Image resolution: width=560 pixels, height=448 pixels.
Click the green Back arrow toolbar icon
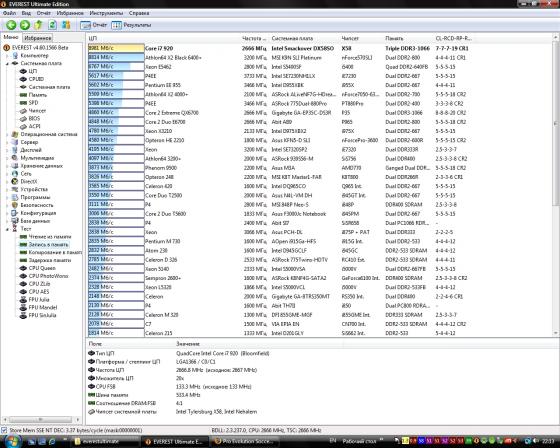tap(11, 25)
